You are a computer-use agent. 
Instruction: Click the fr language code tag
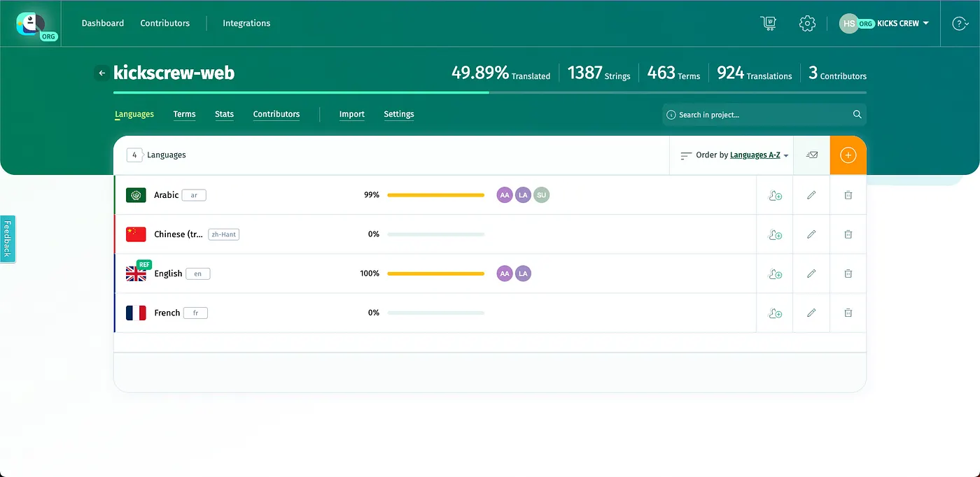pyautogui.click(x=195, y=313)
